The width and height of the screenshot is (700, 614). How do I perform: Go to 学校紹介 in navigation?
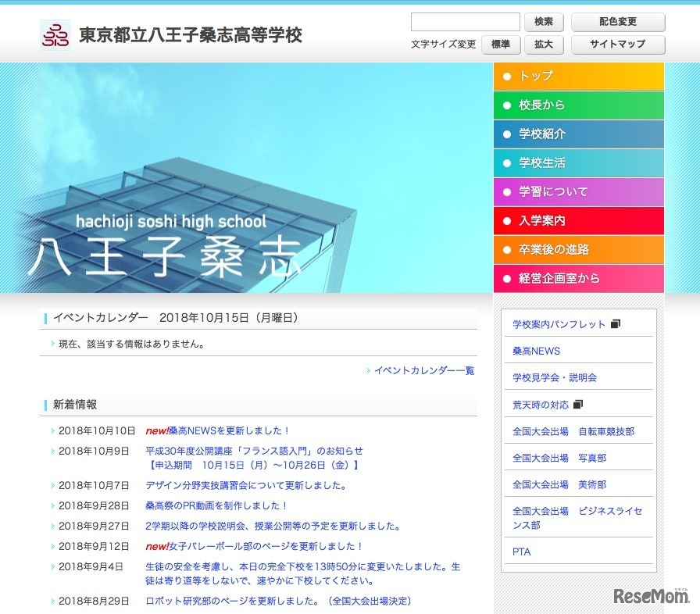pyautogui.click(x=578, y=134)
